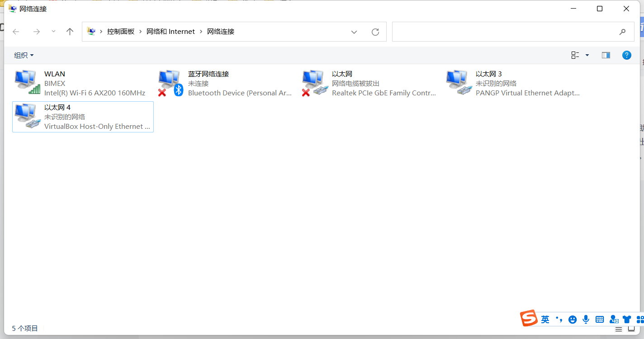644x339 pixels.
Task: Open recent locations dropdown chevron
Action: coord(53,32)
